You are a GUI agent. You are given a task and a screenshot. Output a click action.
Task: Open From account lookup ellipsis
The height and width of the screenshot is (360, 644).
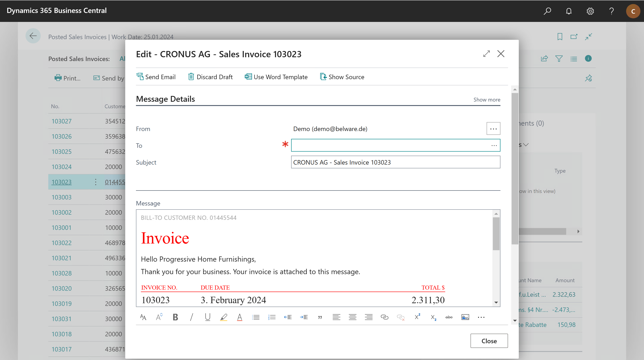point(493,129)
